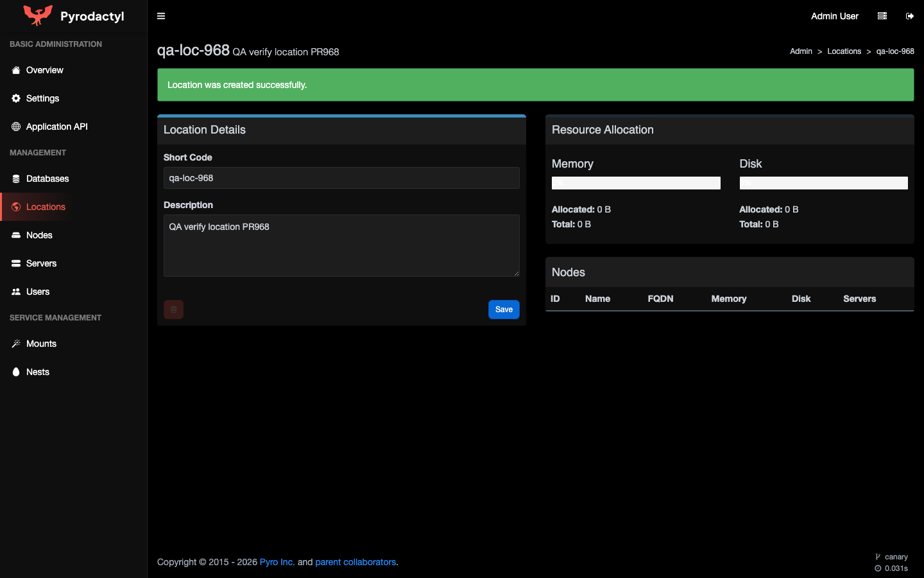
Task: Click the Servers icon in the sidebar
Action: click(x=16, y=263)
